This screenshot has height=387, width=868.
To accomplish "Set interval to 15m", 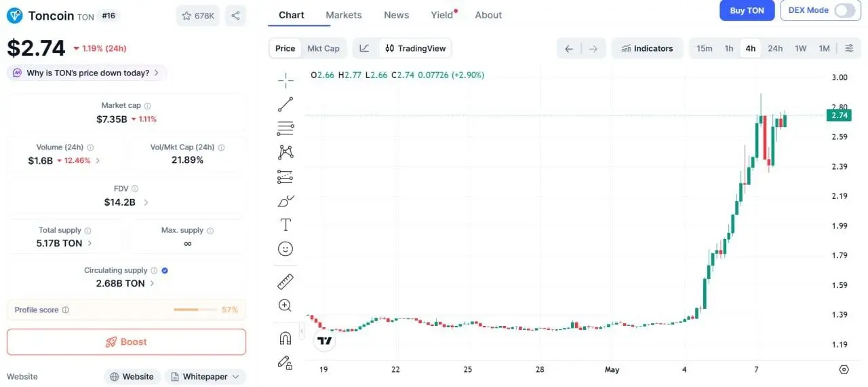I will (704, 48).
